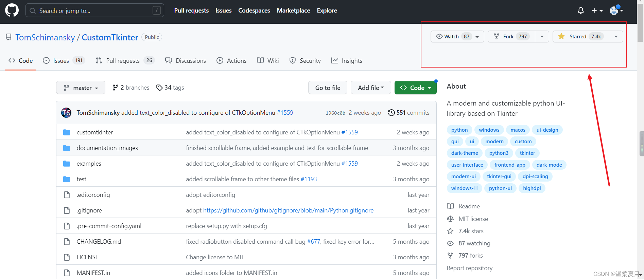This screenshot has width=644, height=280.
Task: Expand the Fork dropdown arrow
Action: [x=542, y=37]
